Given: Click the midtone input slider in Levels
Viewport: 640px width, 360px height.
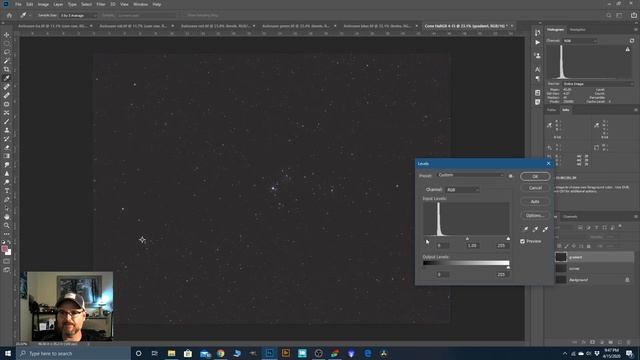Looking at the screenshot, I should coord(467,238).
